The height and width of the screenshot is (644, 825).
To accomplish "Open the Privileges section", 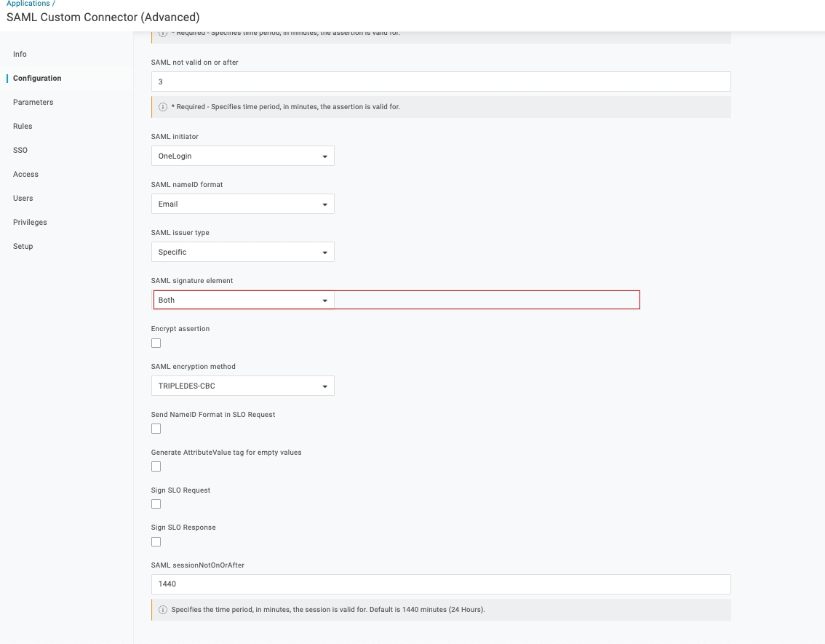I will click(30, 222).
